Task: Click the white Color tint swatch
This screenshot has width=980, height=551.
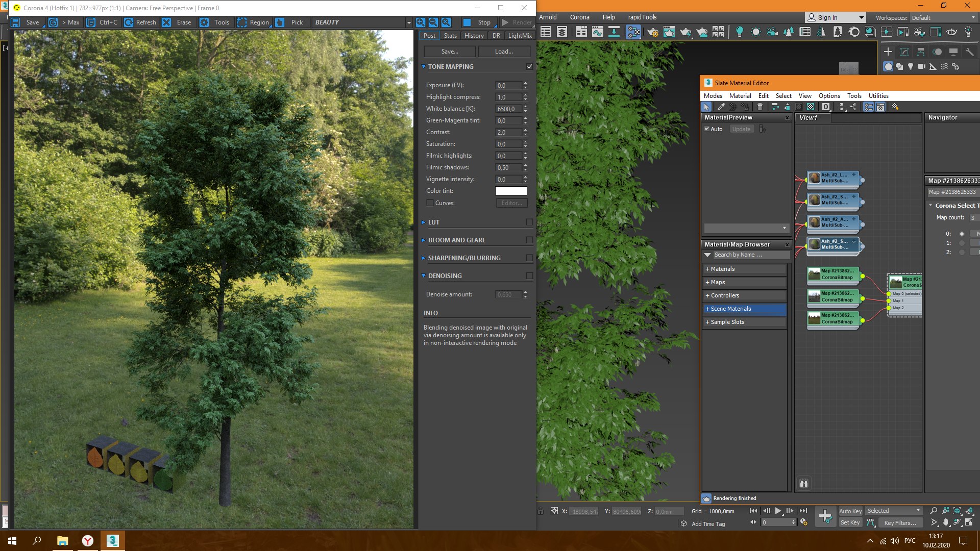Action: point(511,191)
